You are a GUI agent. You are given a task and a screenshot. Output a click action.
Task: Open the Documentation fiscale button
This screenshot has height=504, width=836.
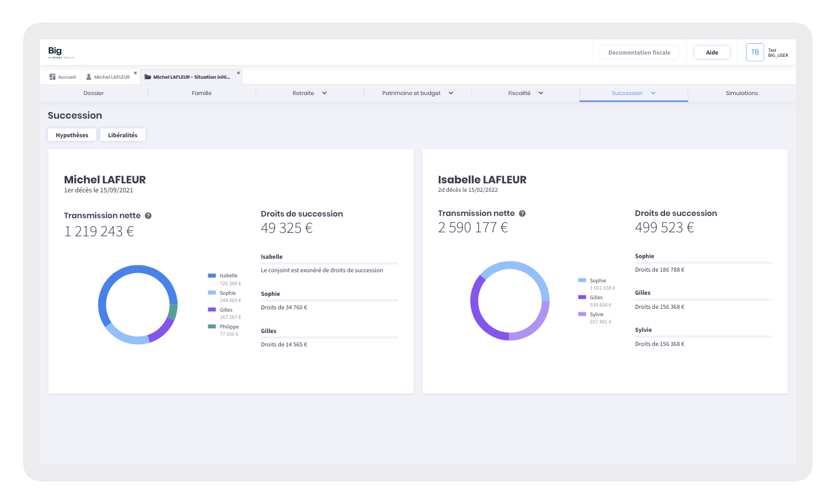(639, 52)
